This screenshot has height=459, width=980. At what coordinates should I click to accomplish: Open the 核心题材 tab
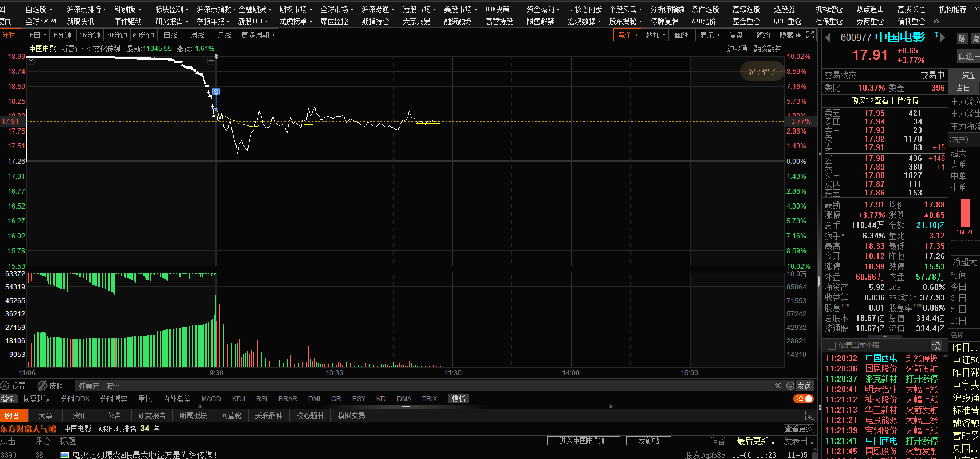310,415
